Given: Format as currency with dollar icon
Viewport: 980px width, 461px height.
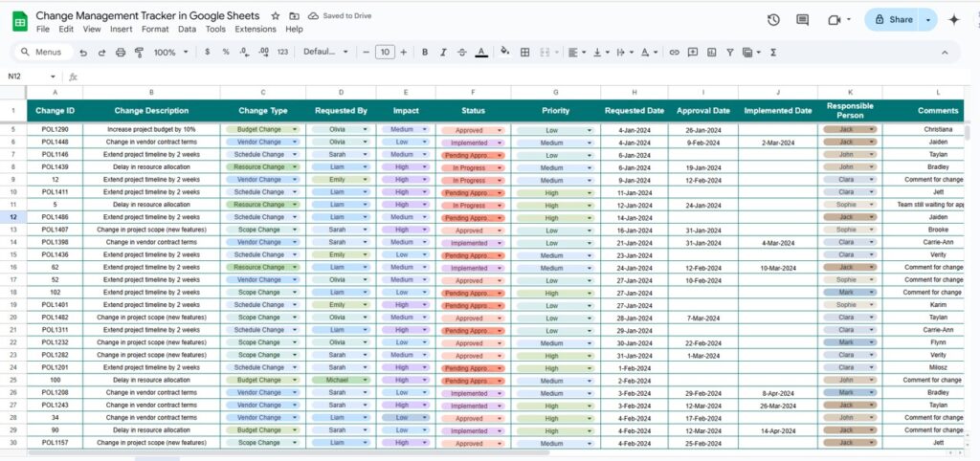Looking at the screenshot, I should (207, 53).
